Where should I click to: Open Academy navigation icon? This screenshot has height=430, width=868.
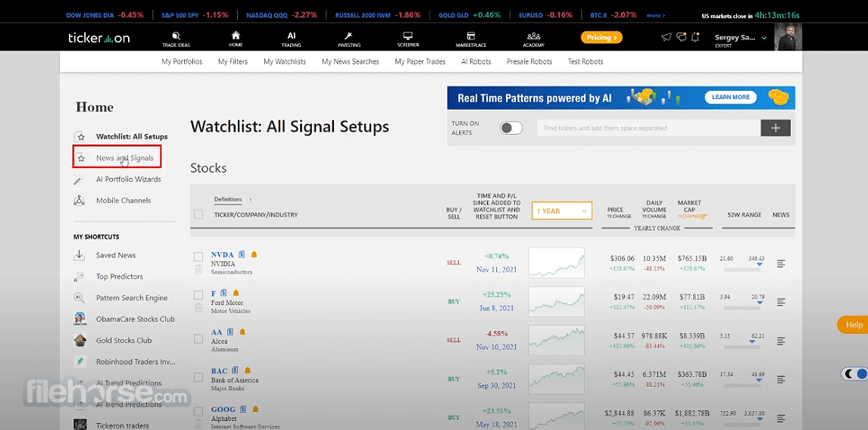[x=534, y=39]
